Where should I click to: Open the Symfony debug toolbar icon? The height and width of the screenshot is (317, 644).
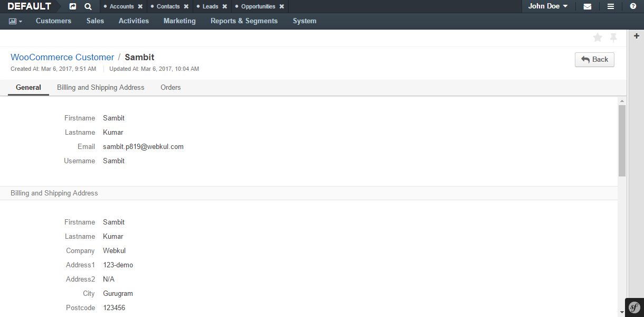pyautogui.click(x=634, y=308)
